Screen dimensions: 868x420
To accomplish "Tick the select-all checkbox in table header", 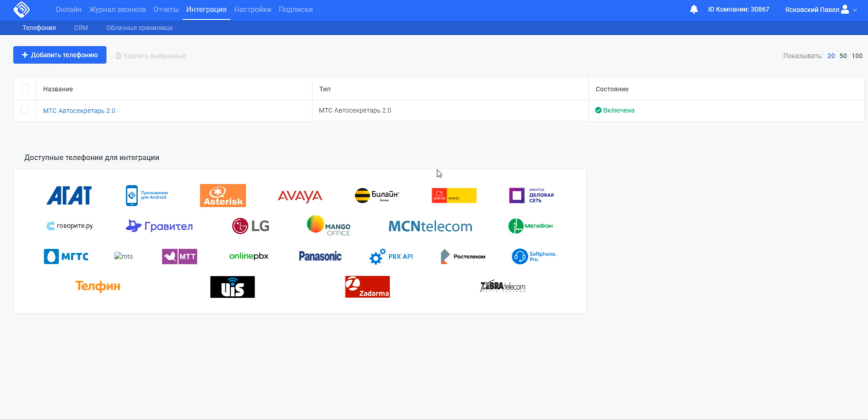I will pos(24,88).
